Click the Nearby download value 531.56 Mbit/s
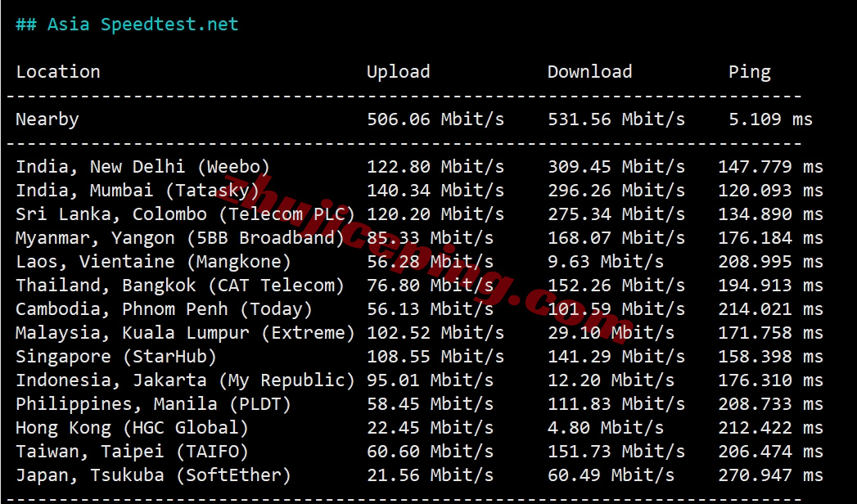857x504 pixels. pos(616,119)
